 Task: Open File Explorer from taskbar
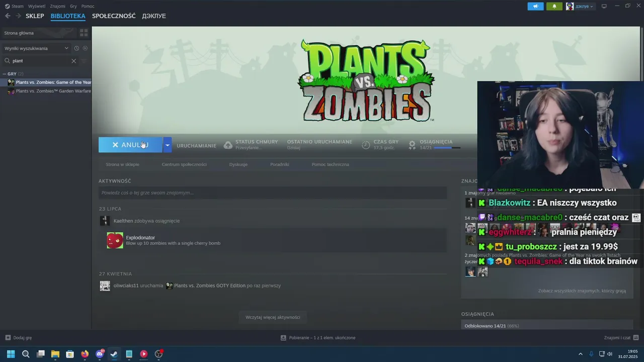tap(55, 354)
